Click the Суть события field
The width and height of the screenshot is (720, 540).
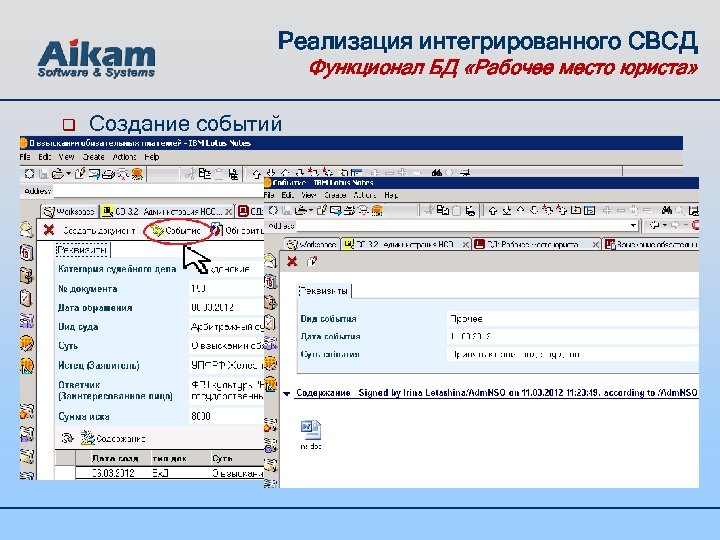click(x=573, y=354)
